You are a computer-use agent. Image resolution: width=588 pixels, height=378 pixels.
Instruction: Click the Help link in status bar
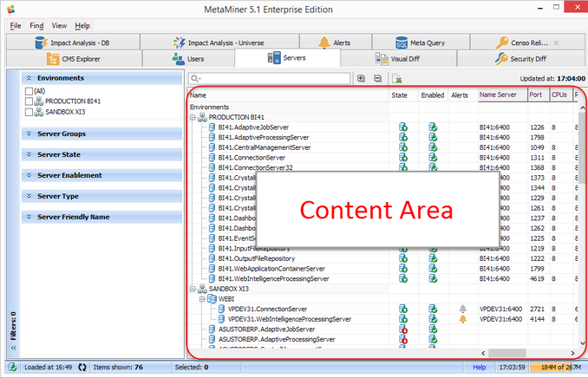point(480,367)
